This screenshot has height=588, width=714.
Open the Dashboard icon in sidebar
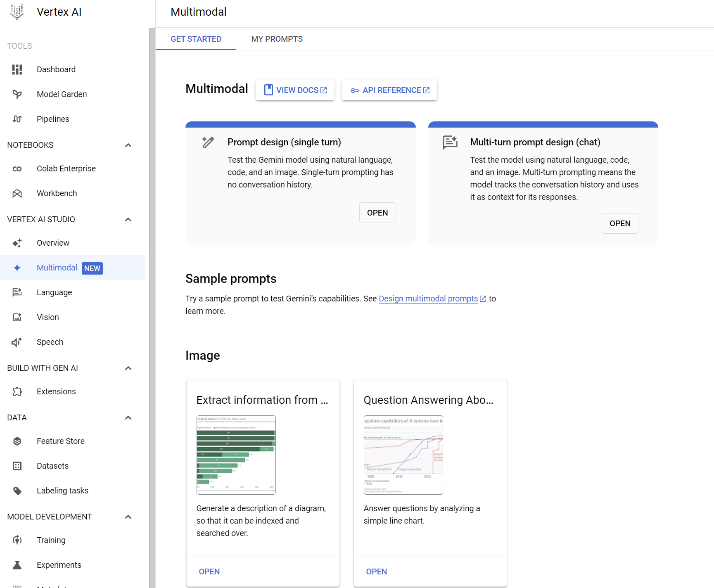[17, 69]
